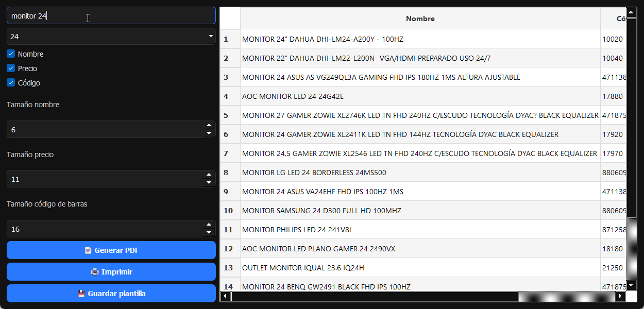644x309 pixels.
Task: Click the vertical scrollbar down arrow
Action: pos(631,285)
